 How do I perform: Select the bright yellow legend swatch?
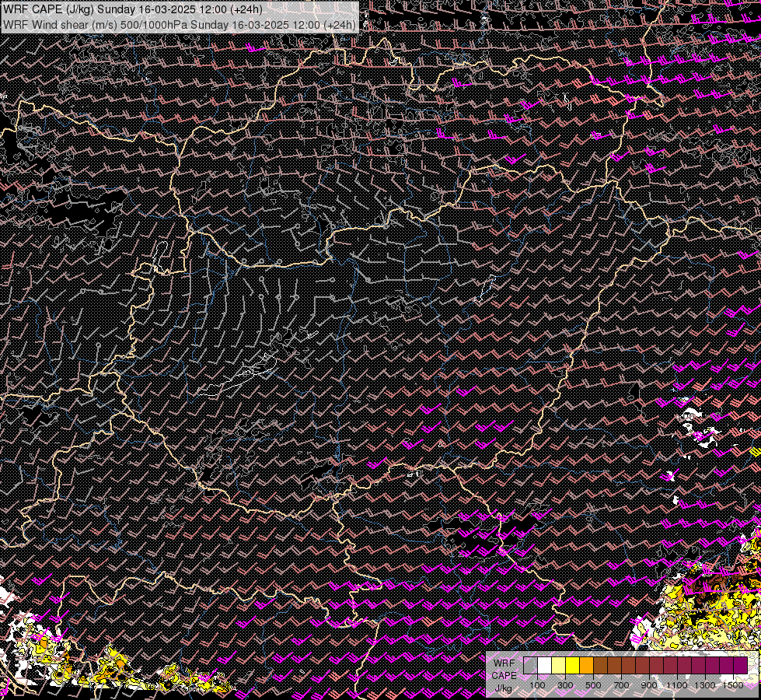[x=573, y=665]
